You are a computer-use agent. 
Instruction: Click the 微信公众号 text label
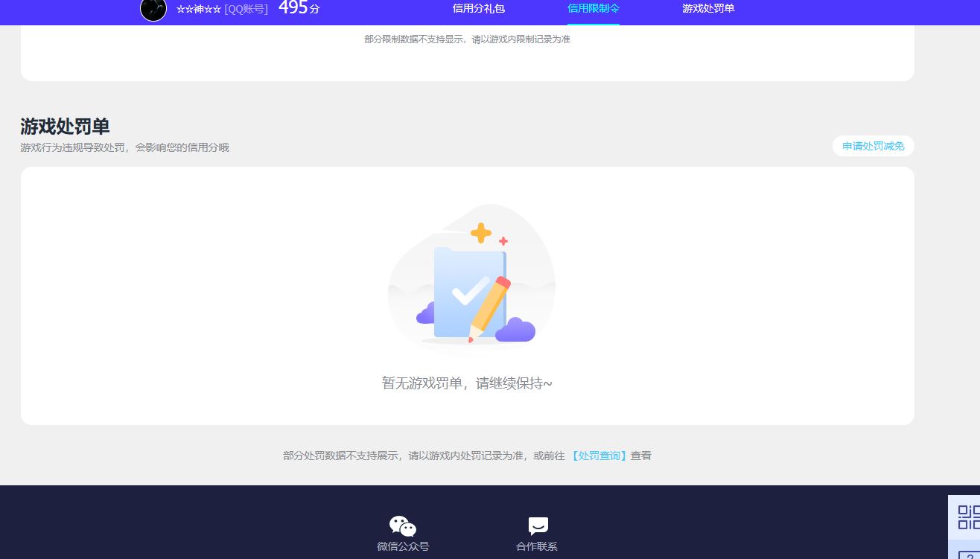pyautogui.click(x=403, y=546)
